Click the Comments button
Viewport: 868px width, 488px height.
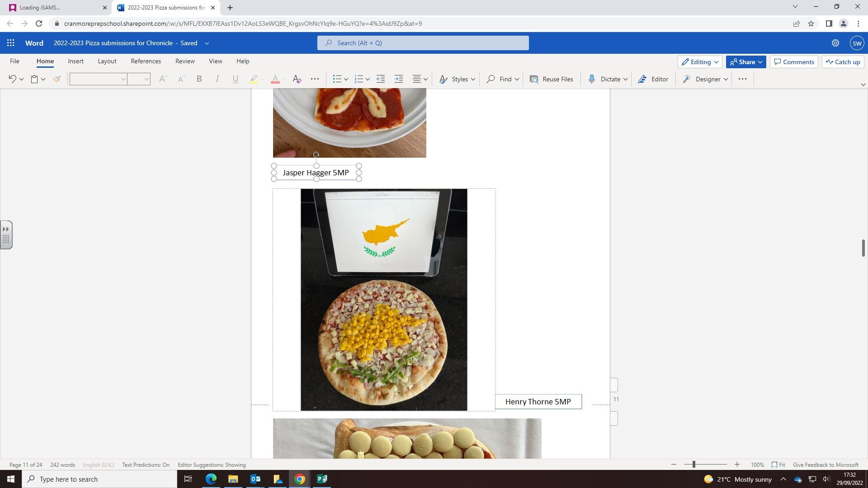coord(794,62)
